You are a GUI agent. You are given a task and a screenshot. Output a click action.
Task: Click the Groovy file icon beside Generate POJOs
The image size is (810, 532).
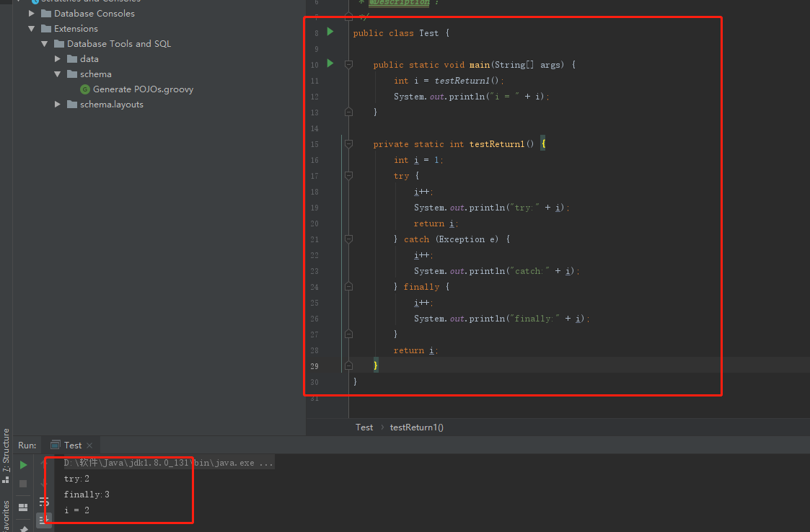click(x=85, y=89)
